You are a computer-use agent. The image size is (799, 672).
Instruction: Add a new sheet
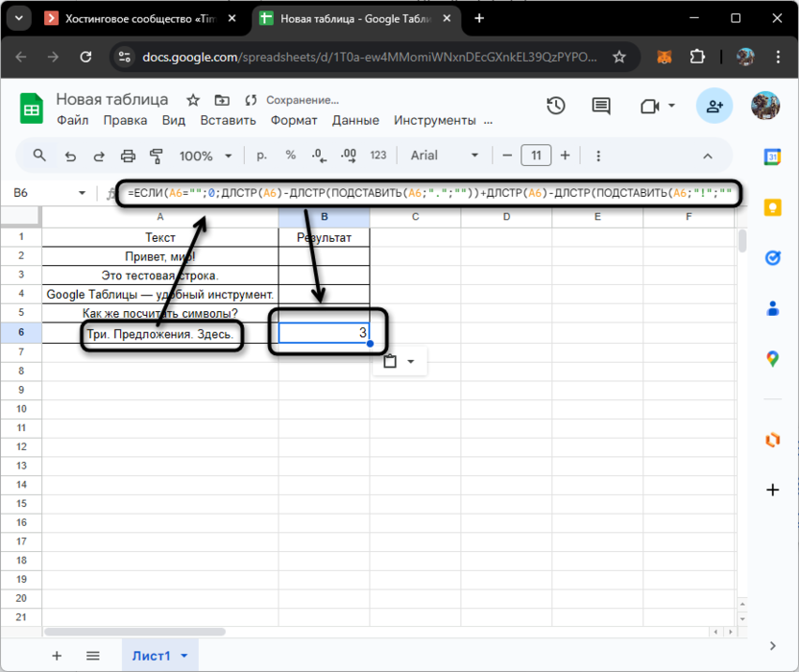click(57, 656)
